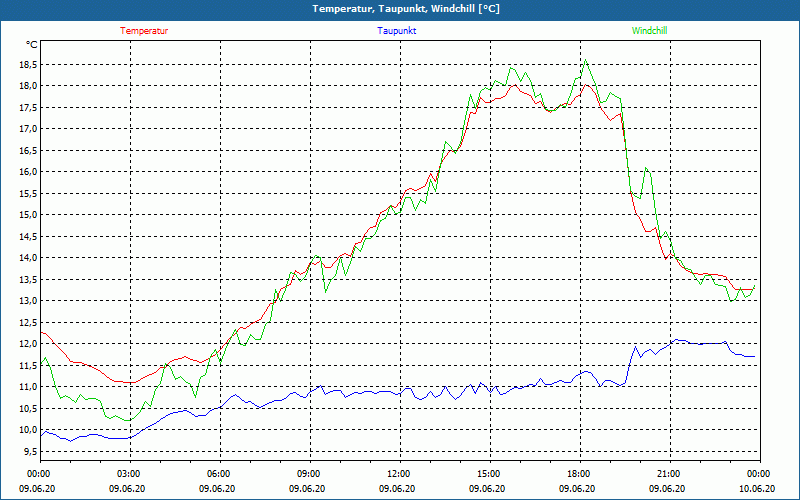Click the green Windchill peak near 18:00
The image size is (800, 500).
pyautogui.click(x=585, y=60)
